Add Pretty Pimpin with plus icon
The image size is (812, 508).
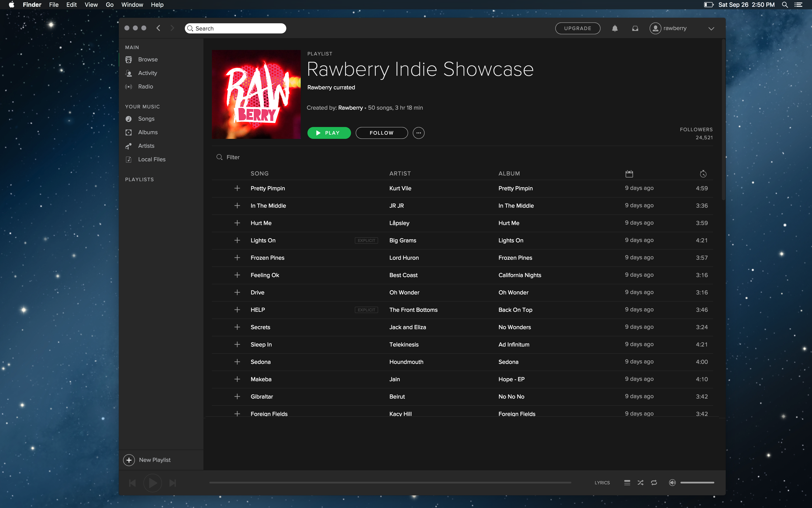[237, 188]
